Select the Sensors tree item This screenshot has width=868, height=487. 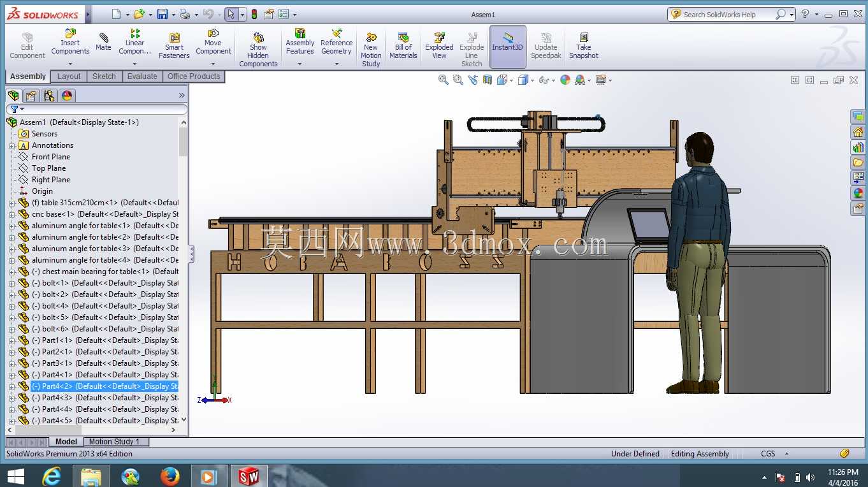45,134
